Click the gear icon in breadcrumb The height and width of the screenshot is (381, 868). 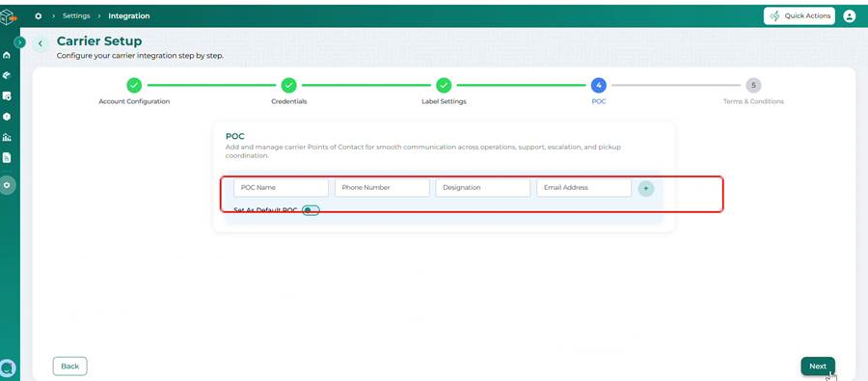[x=39, y=16]
